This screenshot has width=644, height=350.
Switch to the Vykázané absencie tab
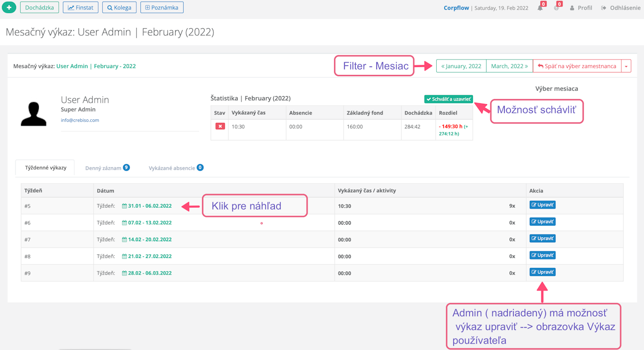176,168
